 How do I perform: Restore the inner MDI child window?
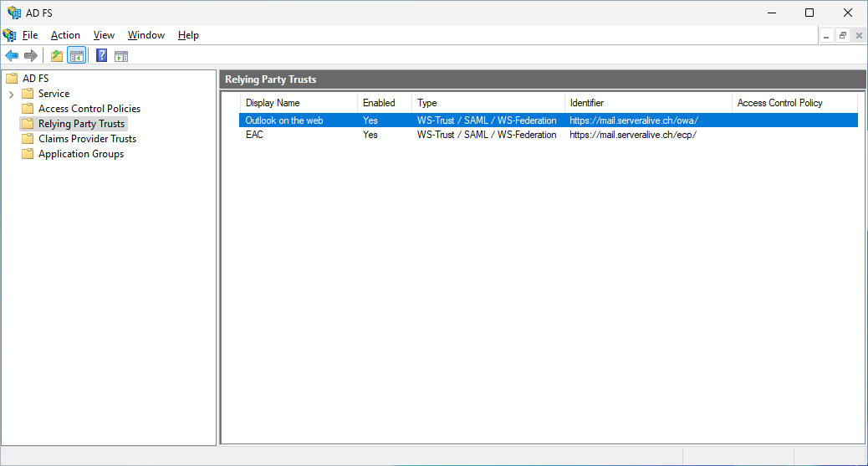point(843,35)
